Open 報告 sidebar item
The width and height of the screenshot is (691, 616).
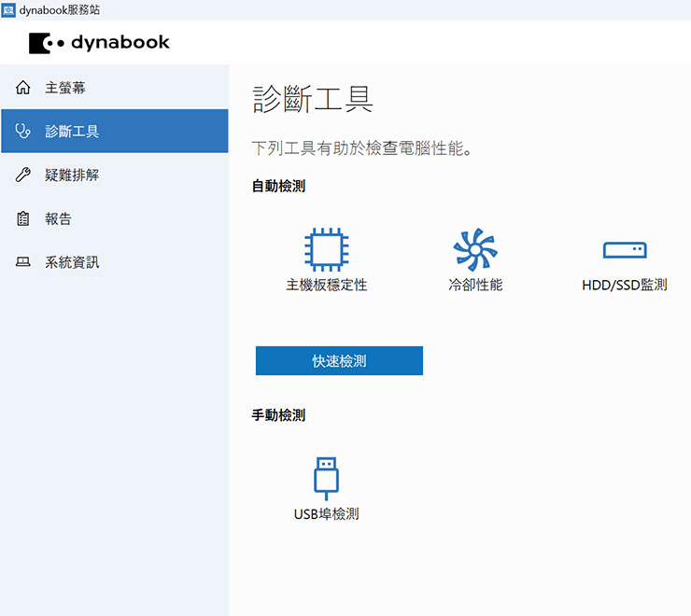click(115, 218)
